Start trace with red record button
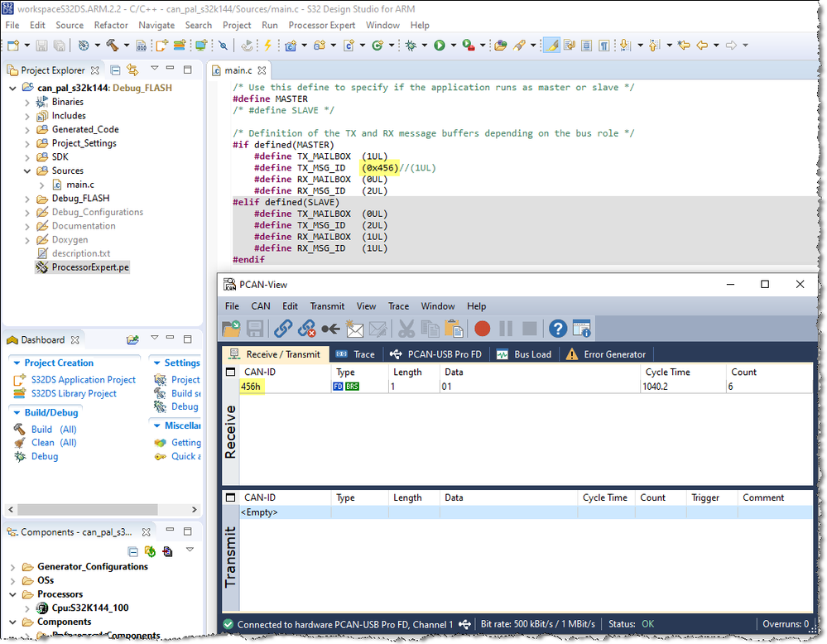 pos(482,329)
